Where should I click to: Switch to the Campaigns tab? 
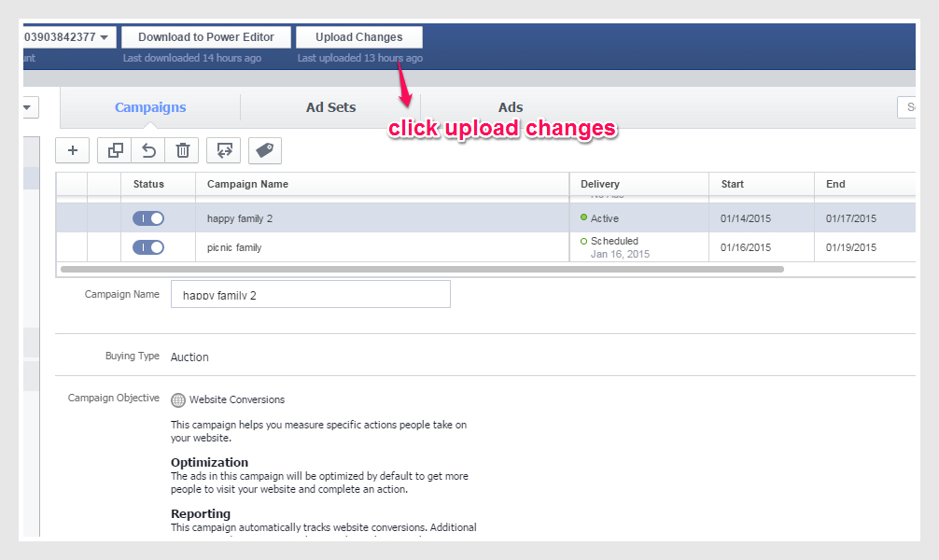tap(150, 107)
